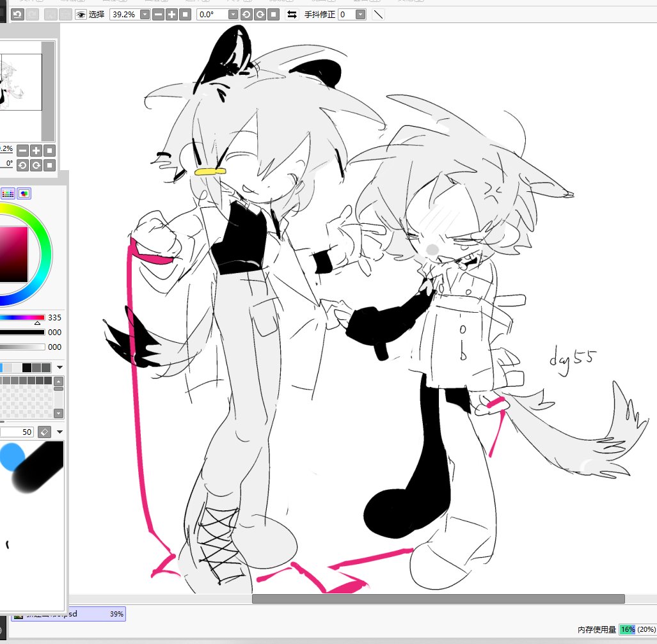Click the navigator preview thumbnail
Viewport: 657px width, 644px height.
coord(20,82)
